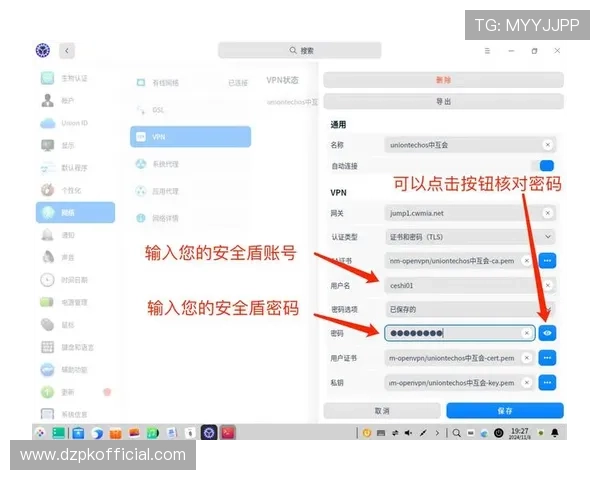Viewport: 600px width, 480px height.
Task: Clear the 用户名 username field
Action: coord(548,286)
